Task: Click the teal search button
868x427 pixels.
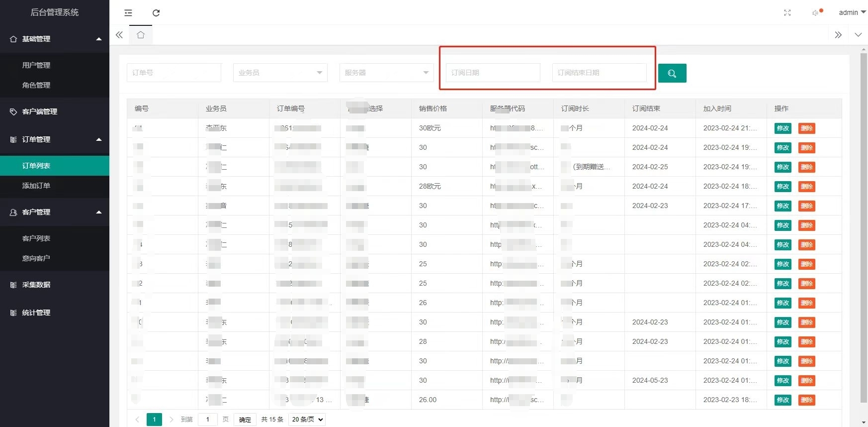Action: [x=672, y=73]
